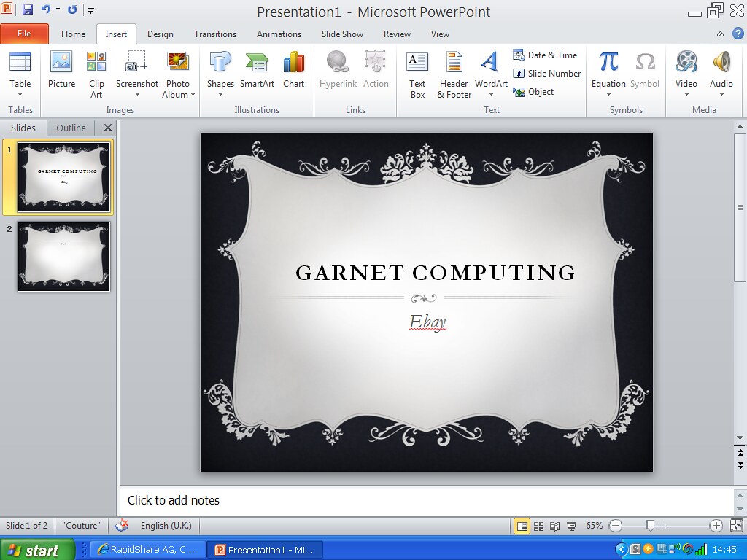Image resolution: width=747 pixels, height=560 pixels.
Task: Open PowerPoint Help
Action: [738, 34]
